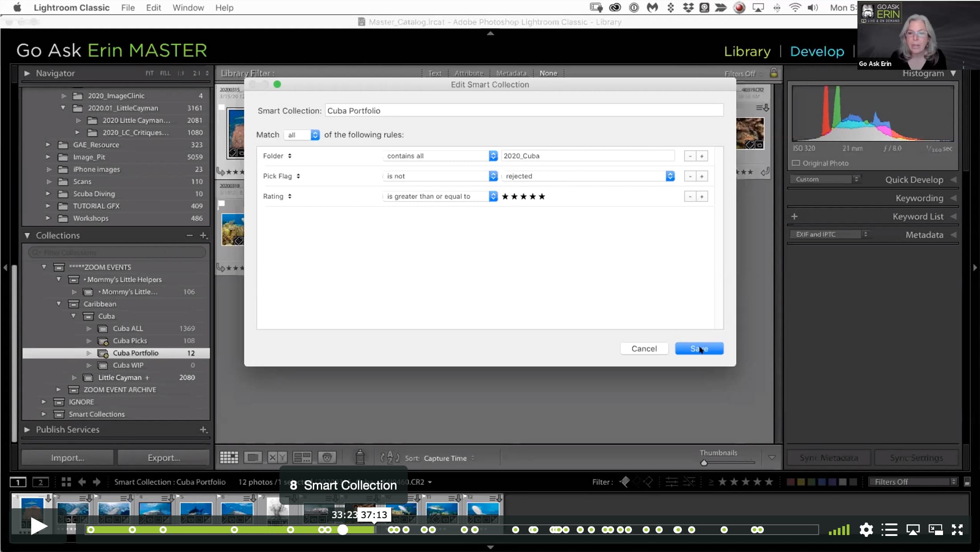Screen dimensions: 980x552
Task: Open video player settings gear
Action: tap(866, 530)
